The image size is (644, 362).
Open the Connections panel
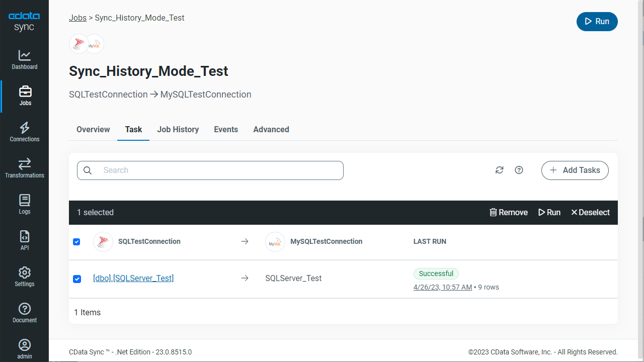click(x=24, y=132)
